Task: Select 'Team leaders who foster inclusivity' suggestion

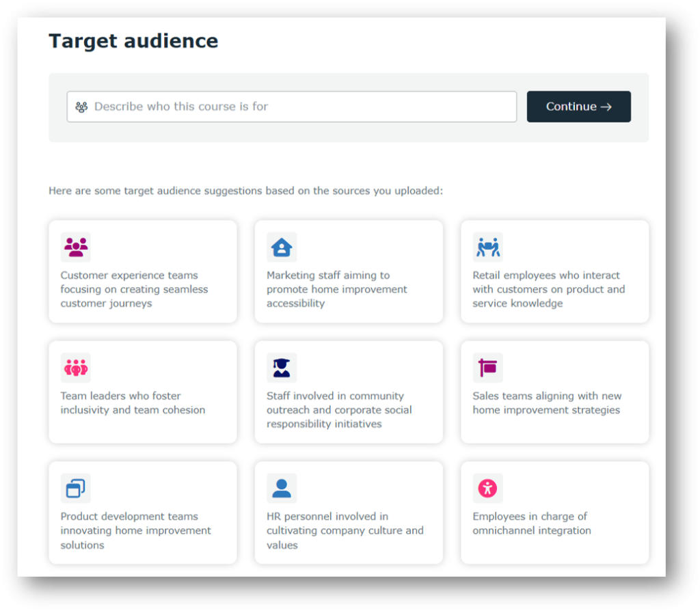Action: pos(133,403)
